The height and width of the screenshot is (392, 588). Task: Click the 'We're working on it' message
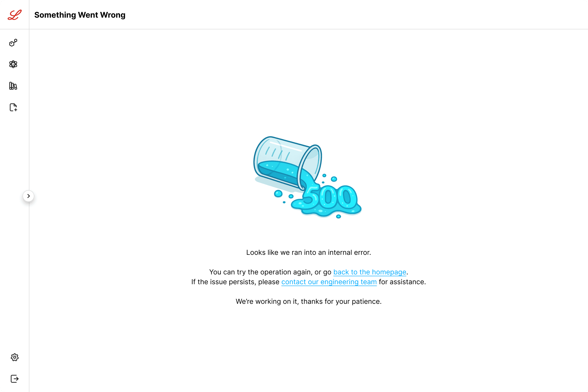click(308, 302)
